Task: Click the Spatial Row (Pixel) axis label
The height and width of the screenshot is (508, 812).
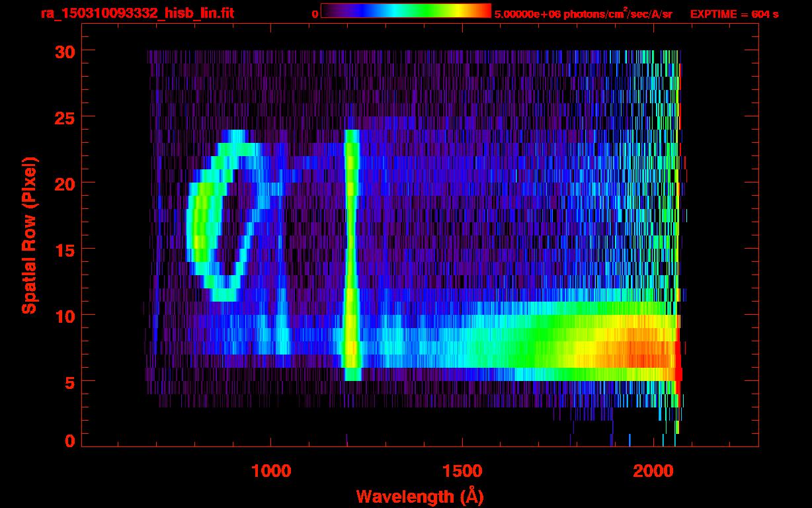Action: 29,235
